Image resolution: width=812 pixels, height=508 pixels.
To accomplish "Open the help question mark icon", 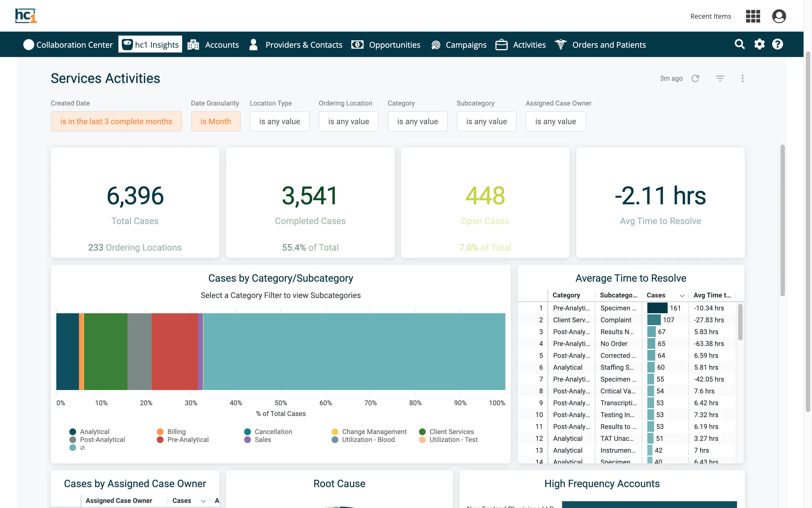I will (777, 44).
